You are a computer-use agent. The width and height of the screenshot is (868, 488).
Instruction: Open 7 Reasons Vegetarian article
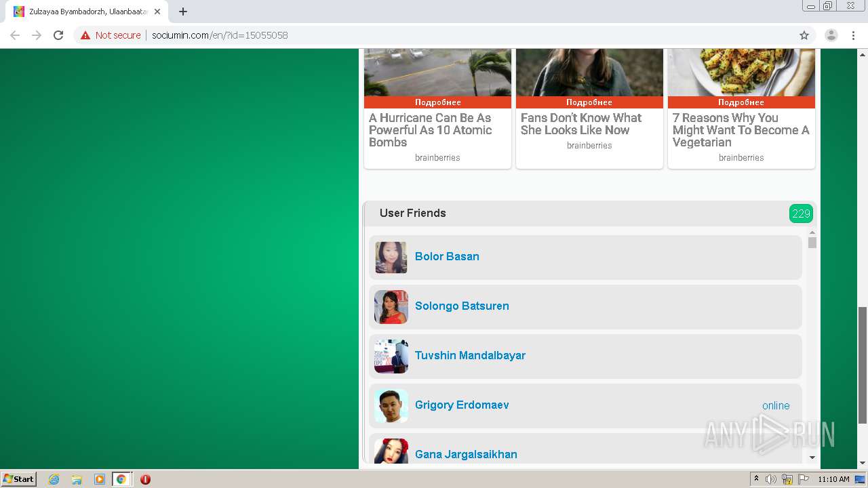(741, 130)
